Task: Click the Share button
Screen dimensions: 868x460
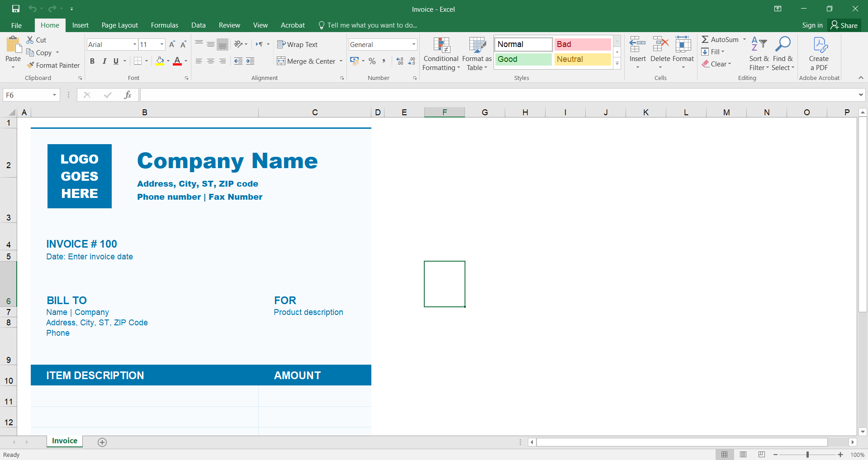Action: point(844,25)
